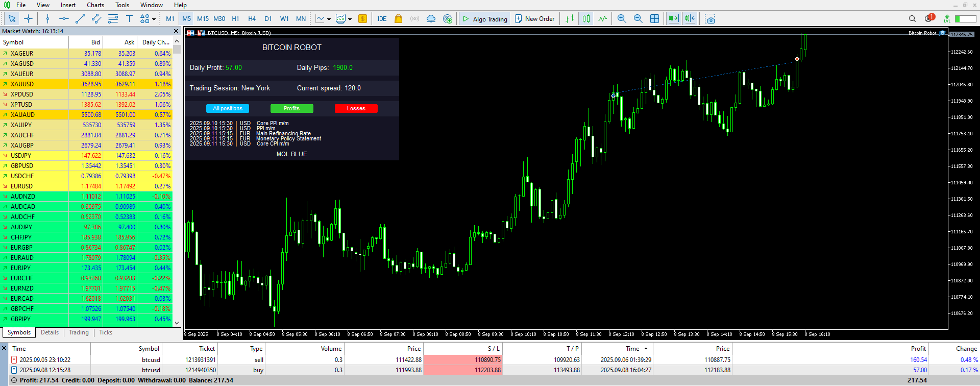This screenshot has width=980, height=386.
Task: Open the Charts menu
Action: 95,5
